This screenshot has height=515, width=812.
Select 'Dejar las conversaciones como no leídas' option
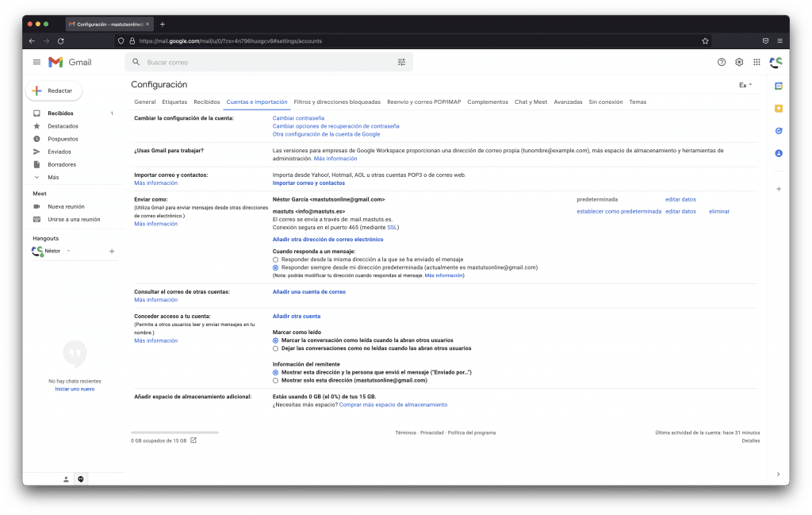(x=275, y=348)
